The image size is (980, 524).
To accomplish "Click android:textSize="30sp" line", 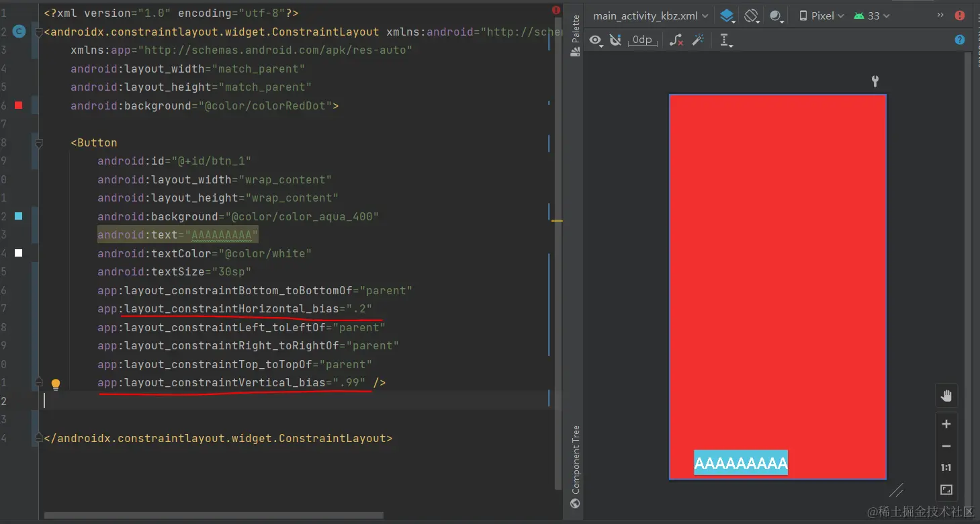I will (x=174, y=271).
